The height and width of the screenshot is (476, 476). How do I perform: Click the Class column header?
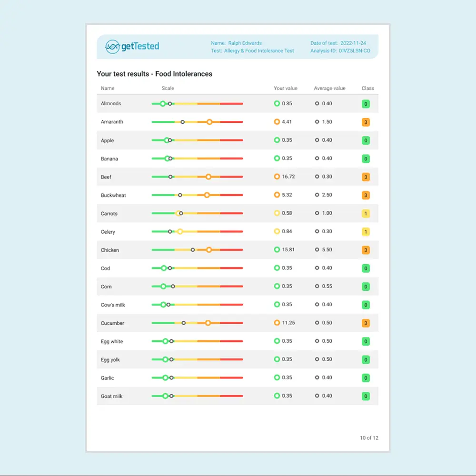367,88
